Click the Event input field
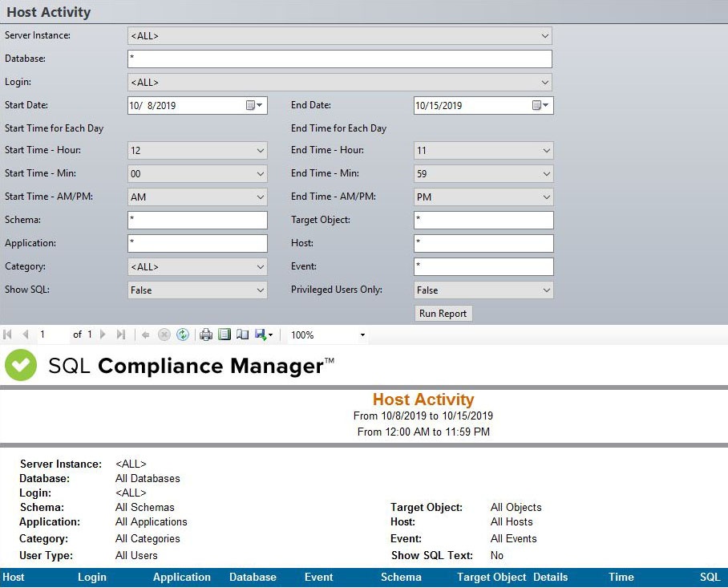Screen dimensions: 728x588 (483, 266)
